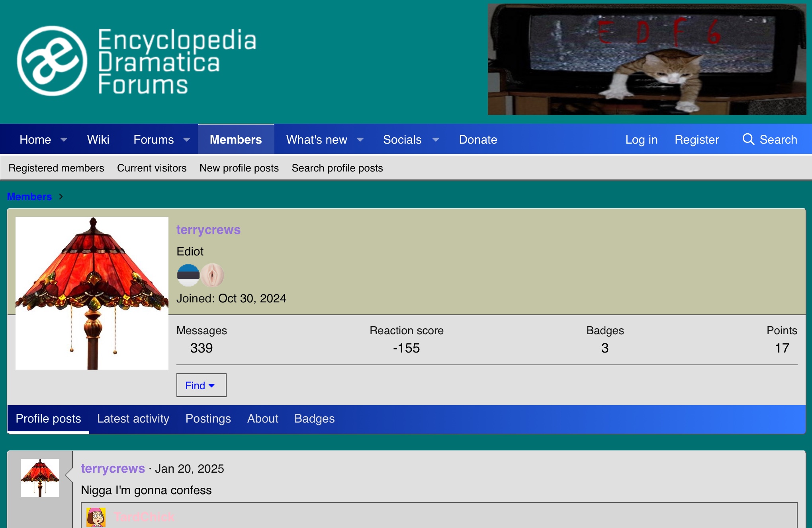Viewport: 812px width, 528px height.
Task: Click TardChick's cartoon avatar icon
Action: click(96, 517)
